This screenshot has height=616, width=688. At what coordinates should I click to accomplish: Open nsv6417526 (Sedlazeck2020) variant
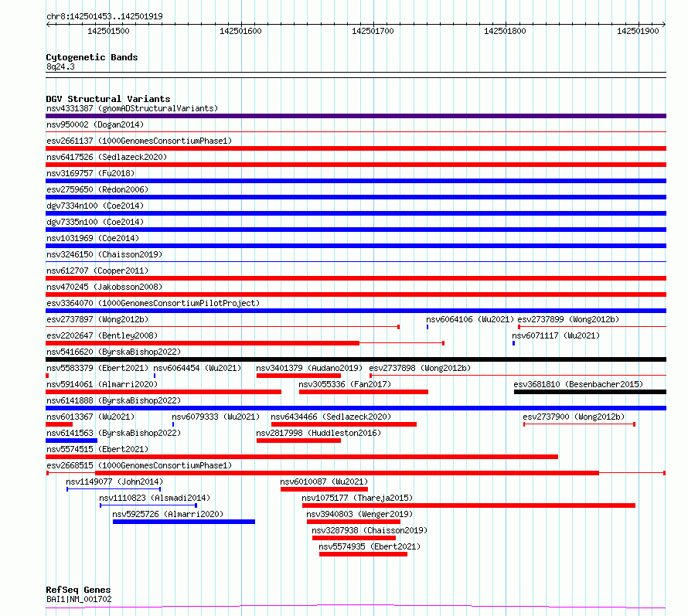(x=107, y=157)
